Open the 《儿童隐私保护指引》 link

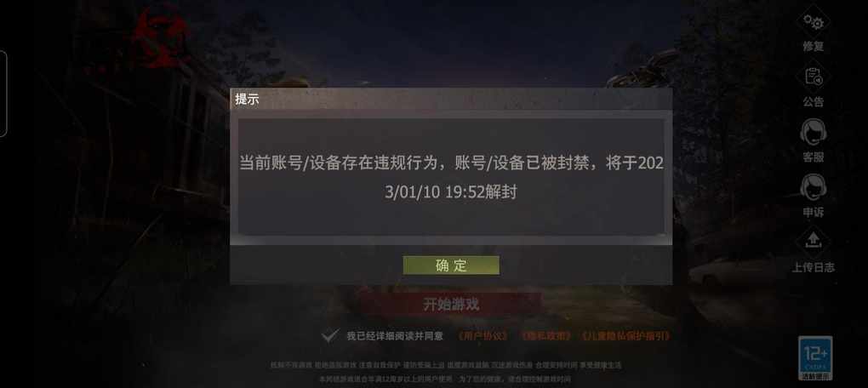626,336
